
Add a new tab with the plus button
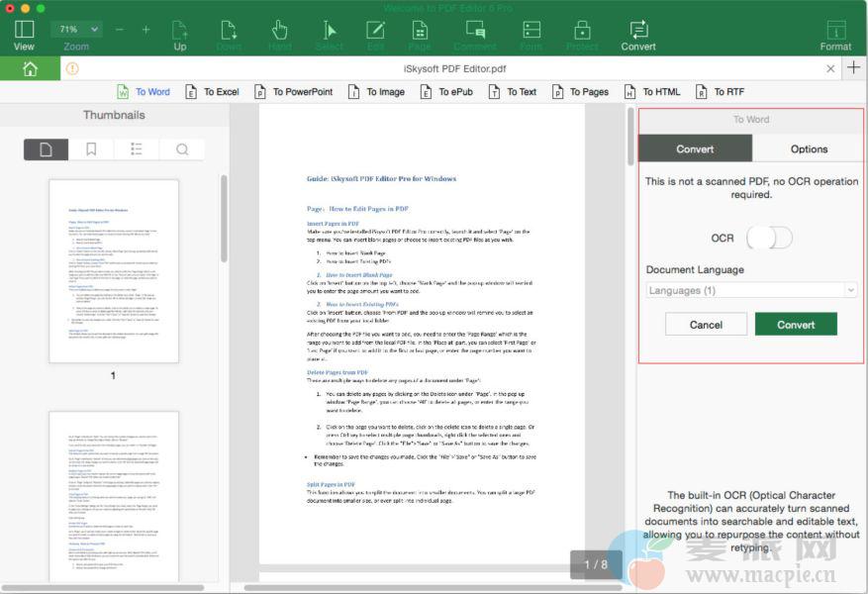[854, 68]
